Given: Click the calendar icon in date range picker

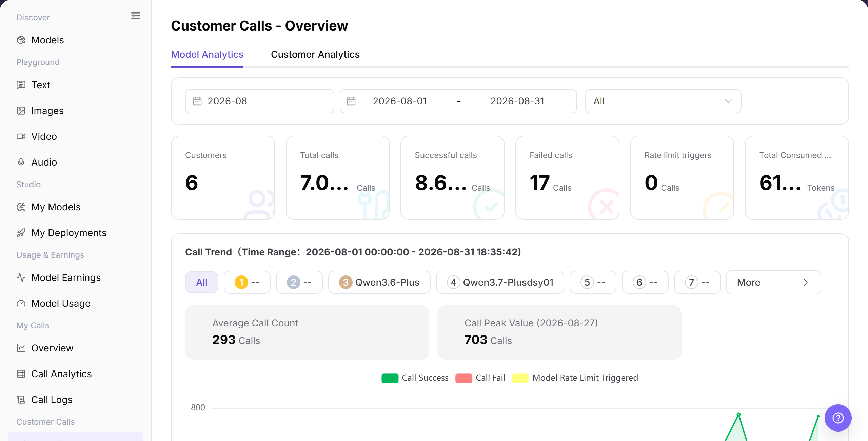Looking at the screenshot, I should click(x=351, y=101).
